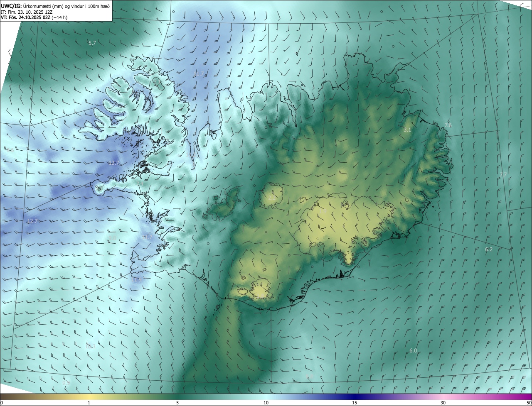532x406 pixels.
Task: Click the 7.6 value label
Action: 448,125
